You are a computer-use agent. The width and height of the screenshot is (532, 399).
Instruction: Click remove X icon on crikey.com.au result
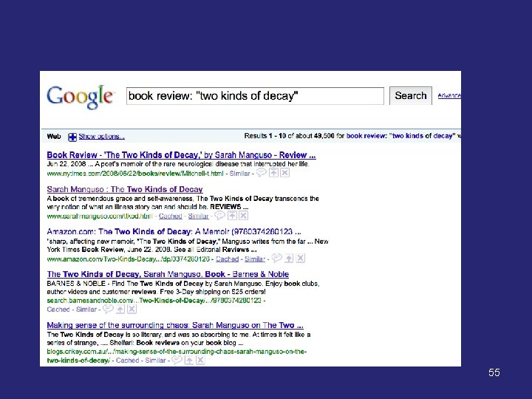[200, 360]
